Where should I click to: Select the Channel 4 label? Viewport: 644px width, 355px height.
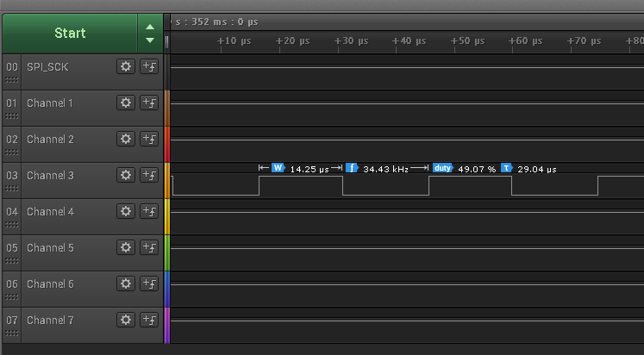point(50,211)
